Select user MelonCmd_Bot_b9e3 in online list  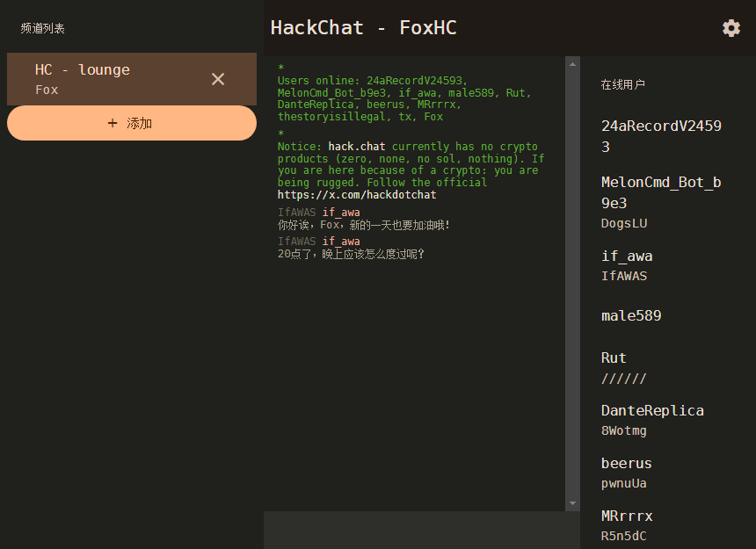coord(661,192)
